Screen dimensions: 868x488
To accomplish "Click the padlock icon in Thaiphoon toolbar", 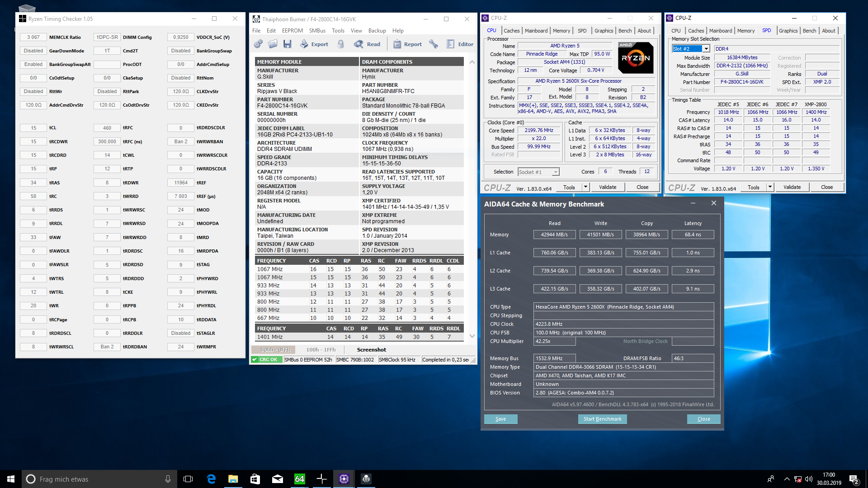I will pos(341,44).
